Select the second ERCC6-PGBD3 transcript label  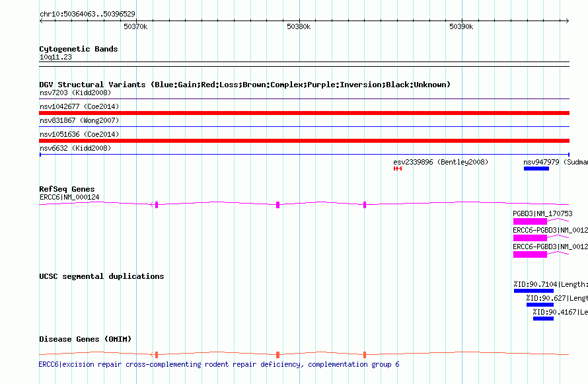(x=550, y=247)
